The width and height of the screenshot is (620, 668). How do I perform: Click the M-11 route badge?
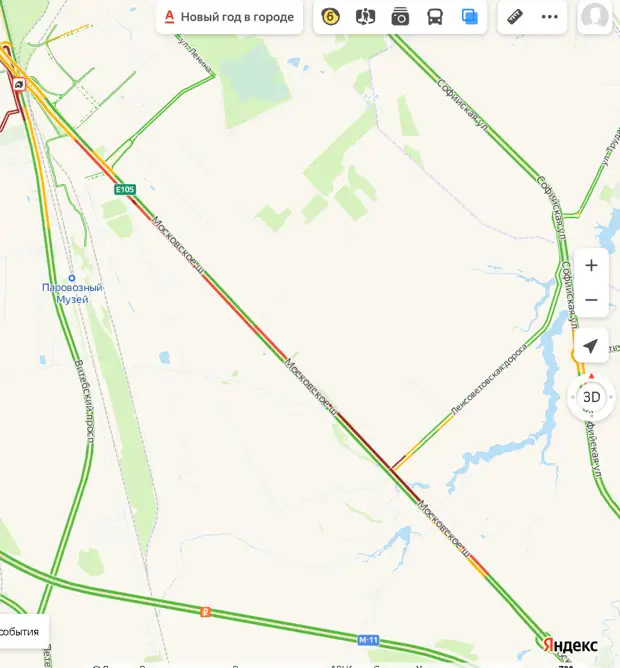pyautogui.click(x=368, y=640)
